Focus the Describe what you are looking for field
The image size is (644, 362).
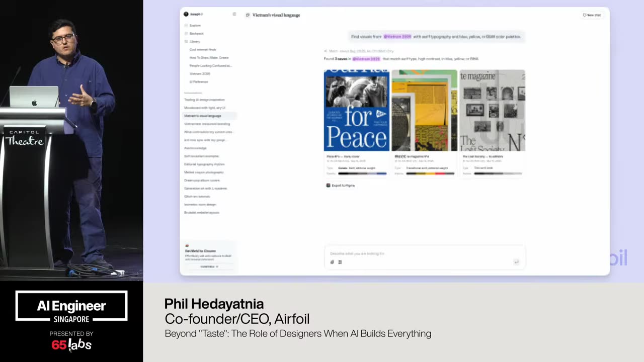click(x=425, y=254)
